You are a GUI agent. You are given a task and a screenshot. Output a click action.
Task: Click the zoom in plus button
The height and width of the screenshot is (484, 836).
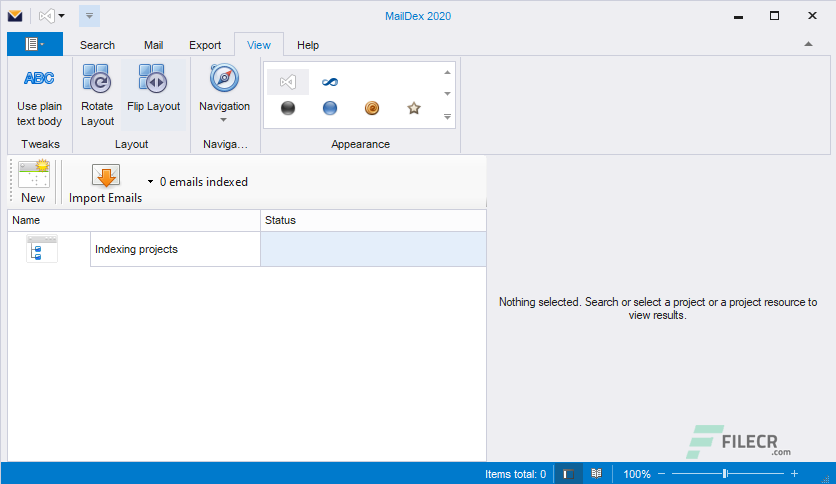click(794, 474)
